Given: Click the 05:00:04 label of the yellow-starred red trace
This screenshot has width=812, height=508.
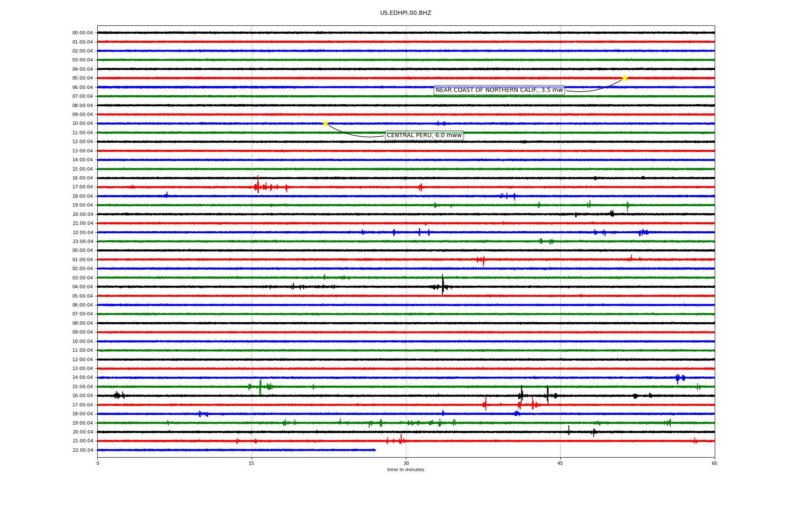Looking at the screenshot, I should click(x=82, y=78).
